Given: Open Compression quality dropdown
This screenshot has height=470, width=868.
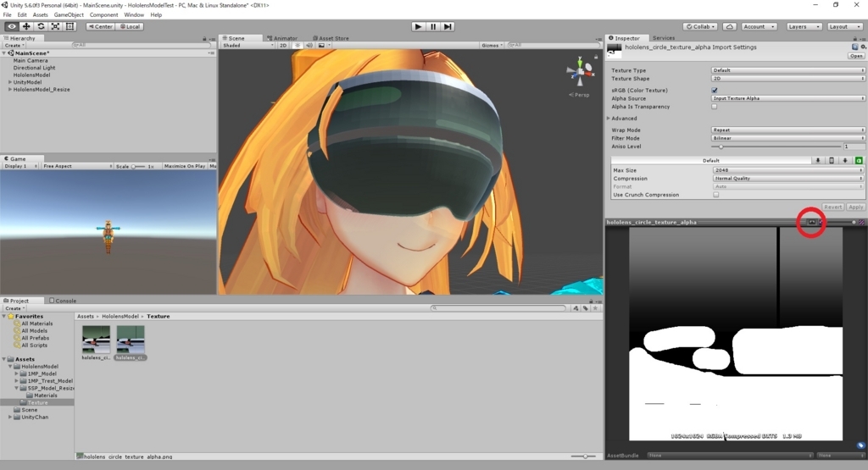Looking at the screenshot, I should coord(788,179).
